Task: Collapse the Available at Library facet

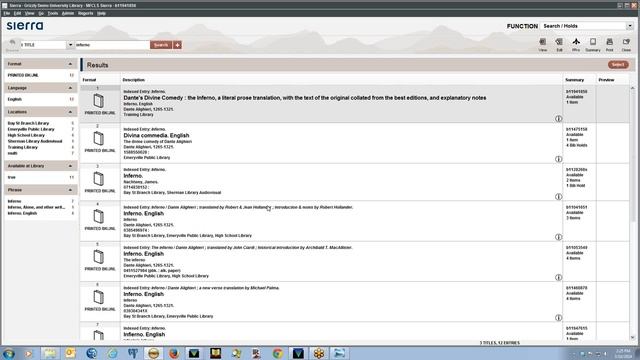Action: pyautogui.click(x=70, y=166)
